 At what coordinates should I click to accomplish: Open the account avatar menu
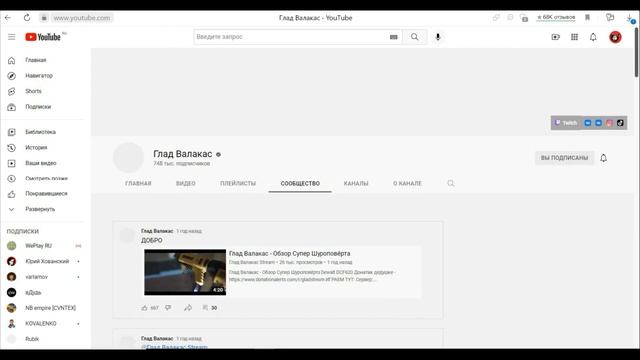tap(615, 37)
